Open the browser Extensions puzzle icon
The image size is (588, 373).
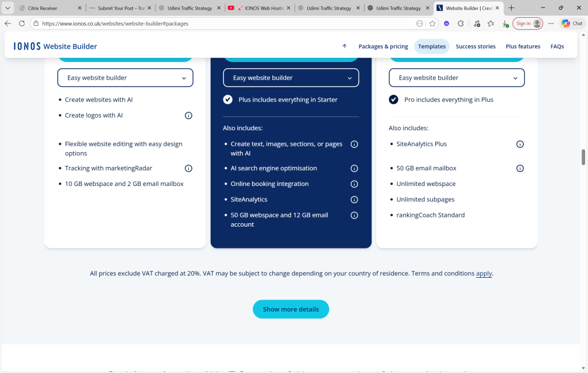[461, 24]
